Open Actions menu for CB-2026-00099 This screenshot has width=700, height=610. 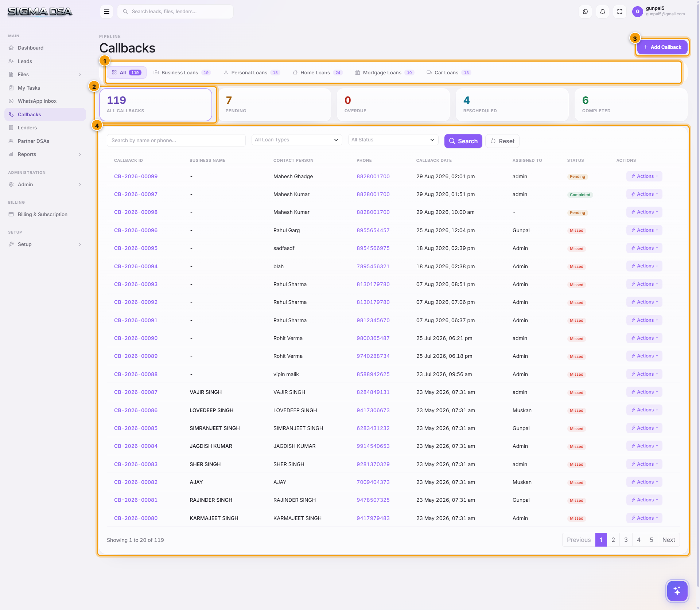tap(644, 176)
